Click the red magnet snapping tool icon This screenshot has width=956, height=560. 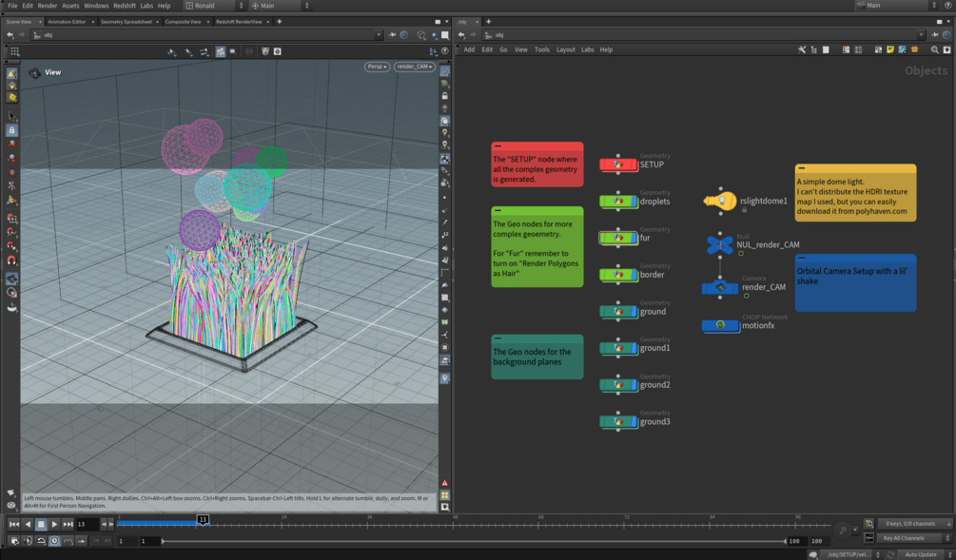point(11,261)
